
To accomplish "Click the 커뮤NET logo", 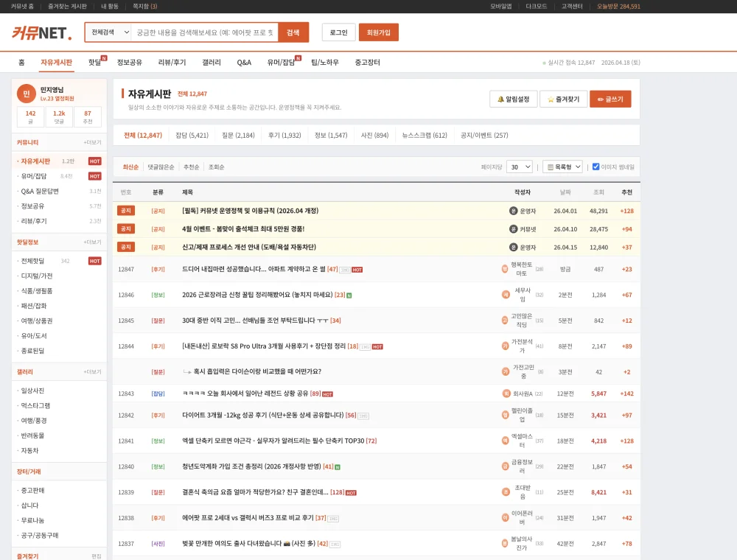I will pos(42,32).
